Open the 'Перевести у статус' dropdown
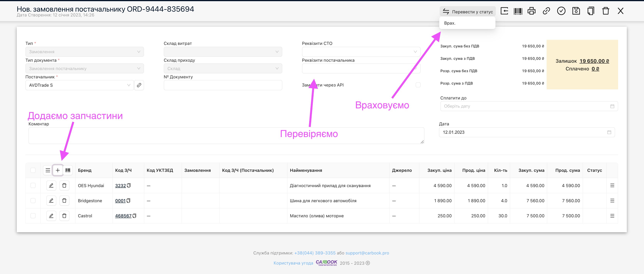Viewport: 644px width, 274px height. point(467,12)
